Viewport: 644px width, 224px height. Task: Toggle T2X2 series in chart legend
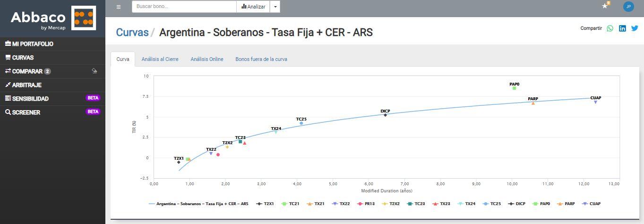point(391,204)
